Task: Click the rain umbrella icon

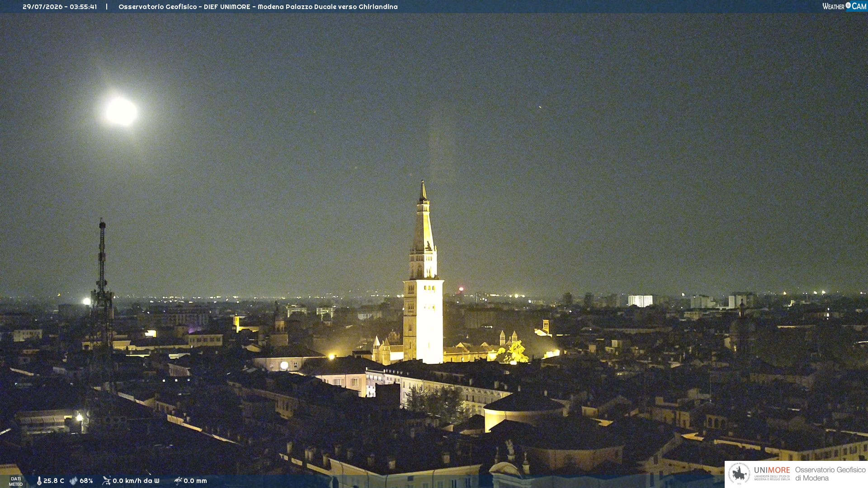Action: point(178,481)
